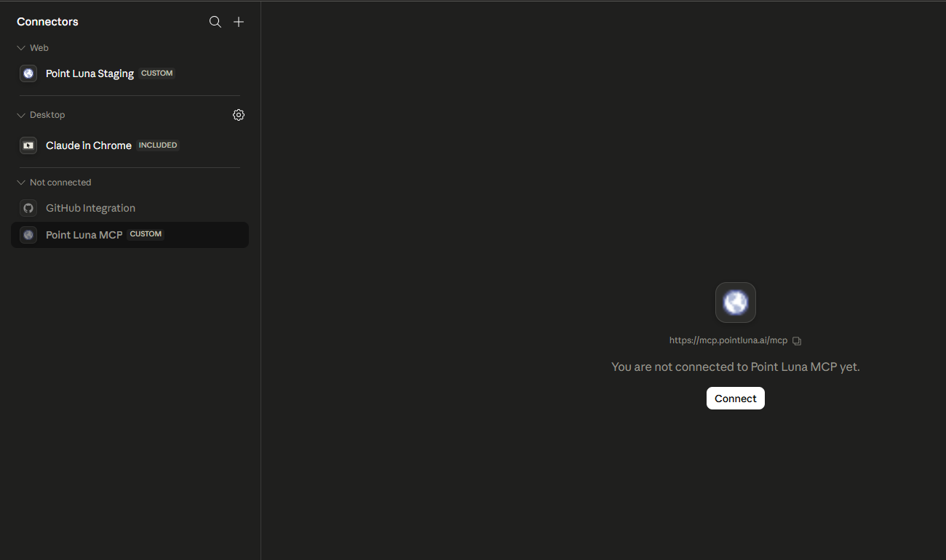Click the large Point Luna globe logo
Image resolution: width=946 pixels, height=560 pixels.
pyautogui.click(x=736, y=303)
